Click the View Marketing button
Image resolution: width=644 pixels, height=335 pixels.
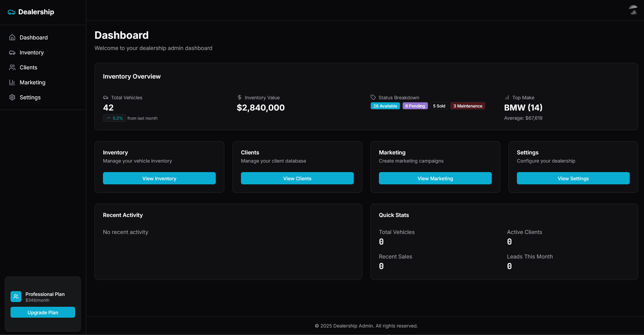click(435, 178)
